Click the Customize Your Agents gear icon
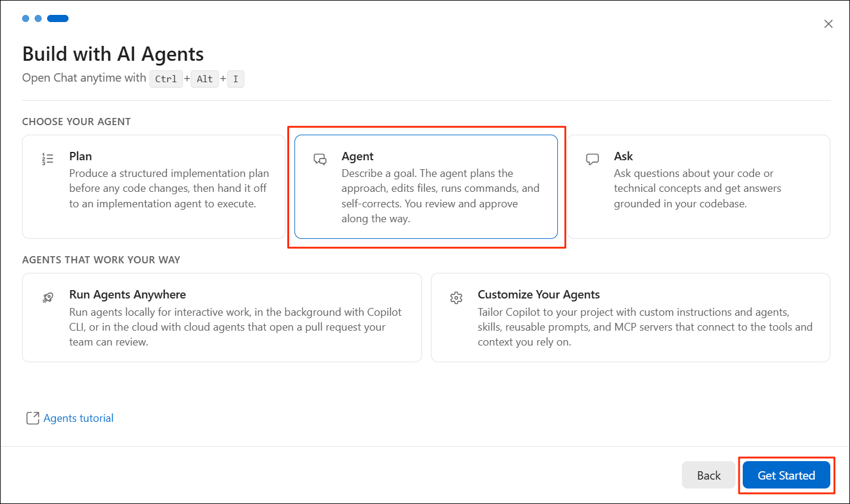 [x=457, y=298]
